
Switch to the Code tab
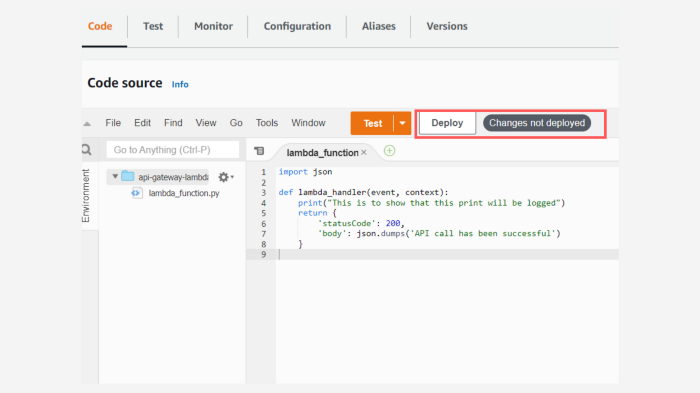pos(100,26)
